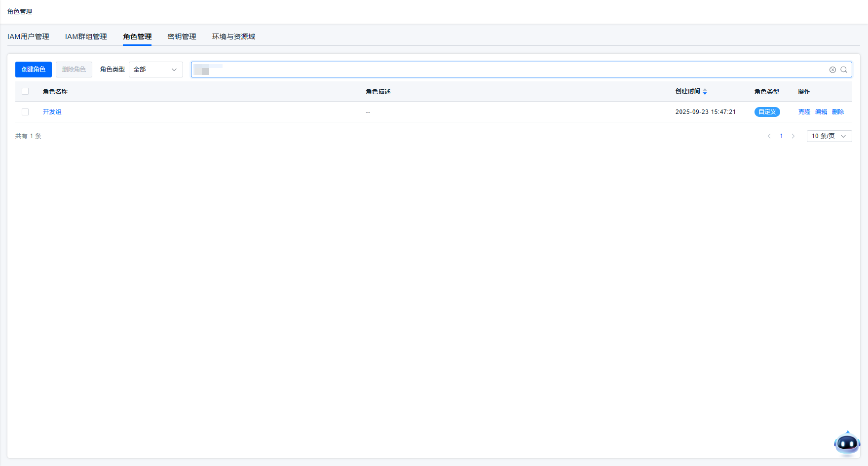868x466 pixels.
Task: Focus the role search input field
Action: tap(508, 70)
